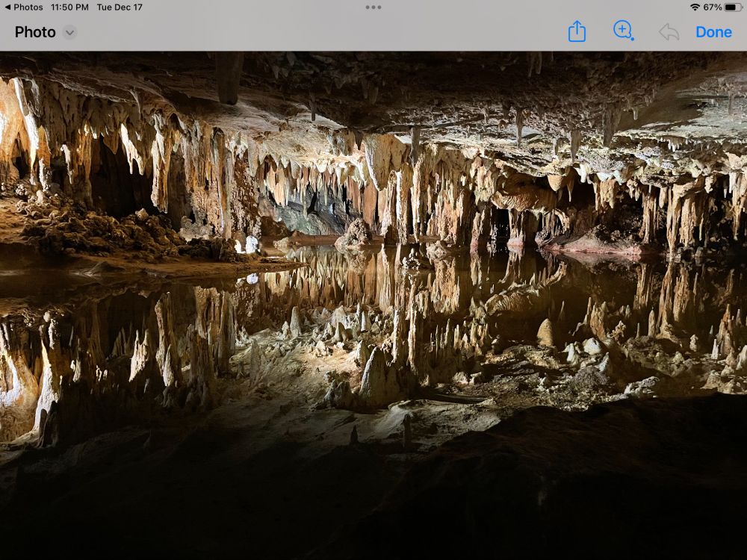Image resolution: width=747 pixels, height=560 pixels.
Task: Tap the Share icon in the toolbar
Action: tap(577, 31)
